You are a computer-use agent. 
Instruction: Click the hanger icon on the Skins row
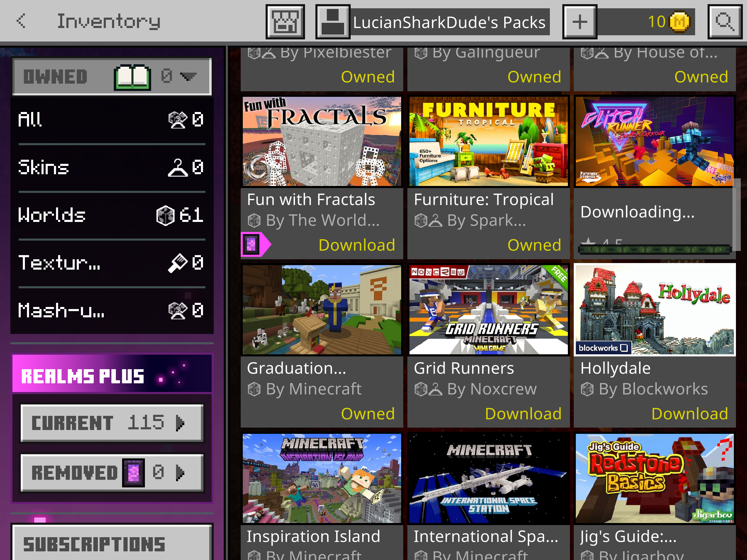click(178, 168)
